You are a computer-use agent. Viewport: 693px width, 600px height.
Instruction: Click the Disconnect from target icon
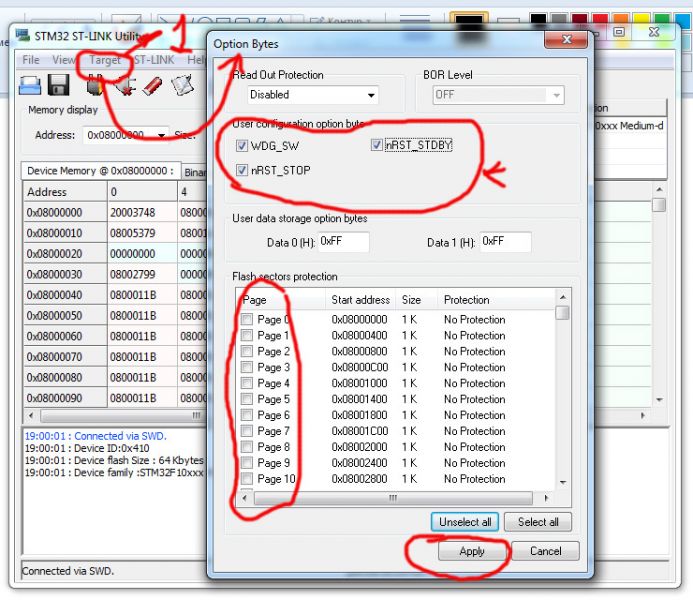click(125, 85)
